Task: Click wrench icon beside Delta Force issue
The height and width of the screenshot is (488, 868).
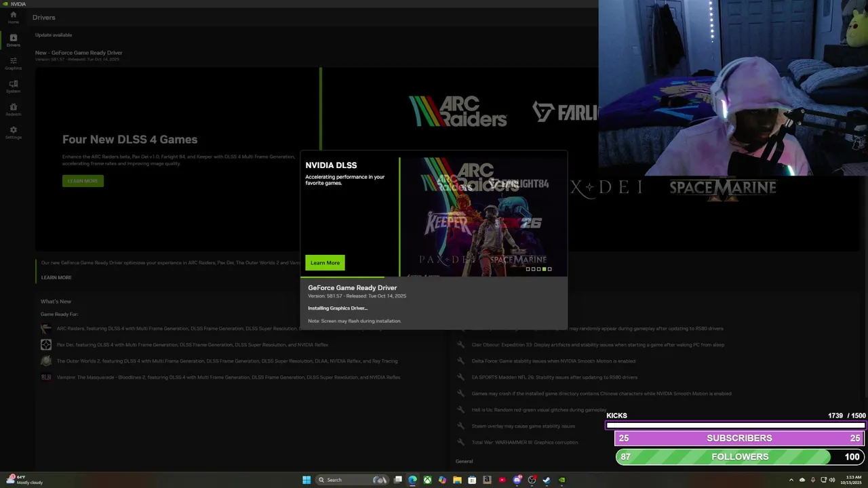Action: pos(461,361)
